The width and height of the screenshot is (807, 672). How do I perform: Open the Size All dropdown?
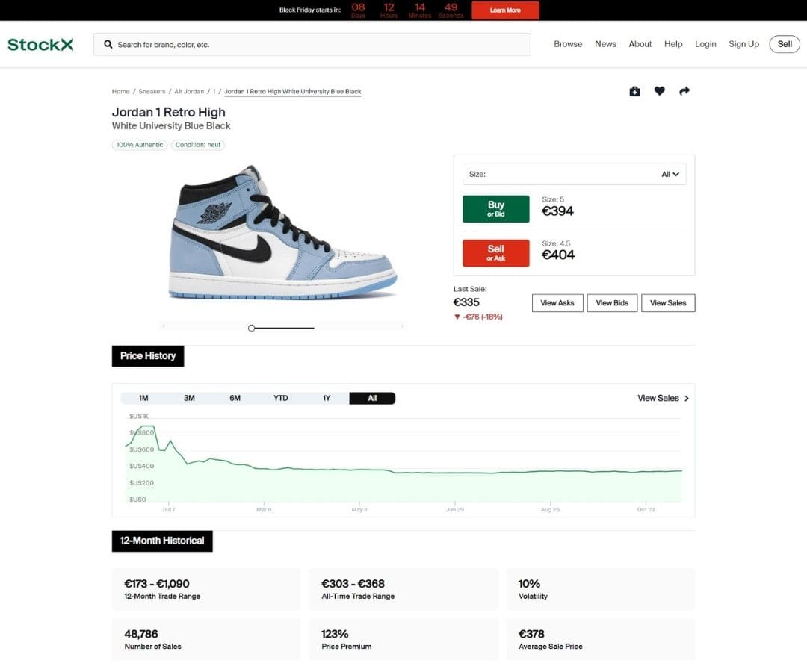pyautogui.click(x=574, y=174)
